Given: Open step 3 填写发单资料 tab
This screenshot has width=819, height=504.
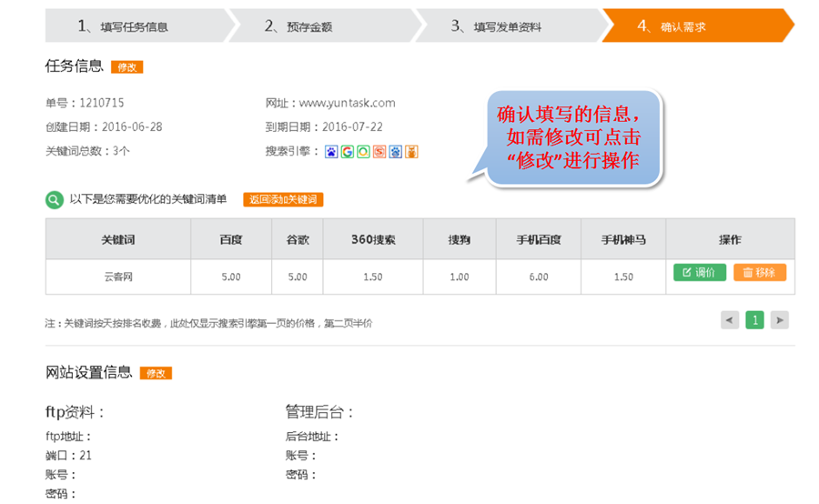Looking at the screenshot, I should [x=503, y=26].
